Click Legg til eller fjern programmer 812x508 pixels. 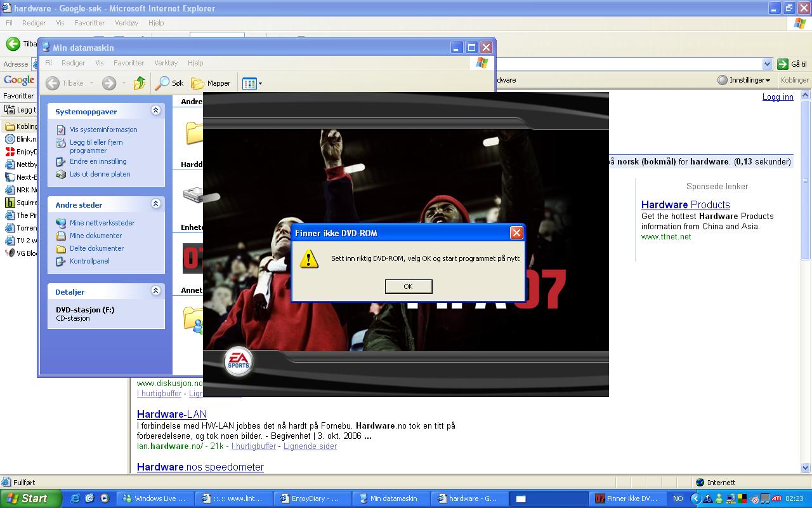(x=96, y=147)
